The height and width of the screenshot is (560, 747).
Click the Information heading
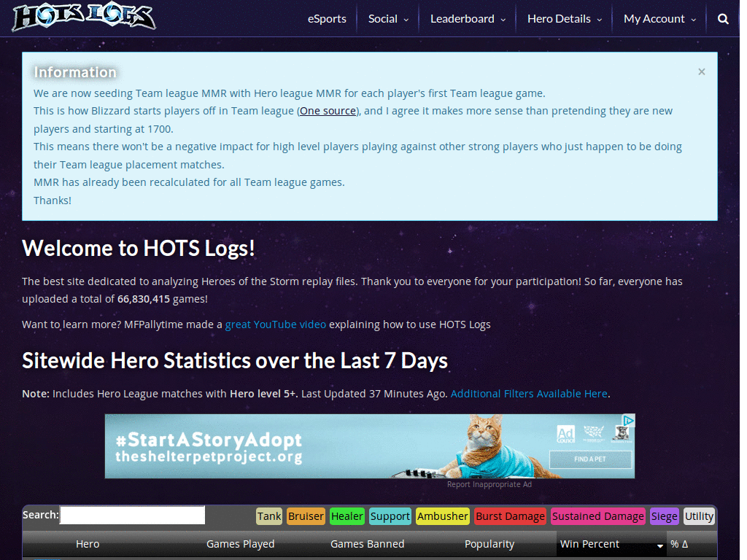click(x=75, y=72)
